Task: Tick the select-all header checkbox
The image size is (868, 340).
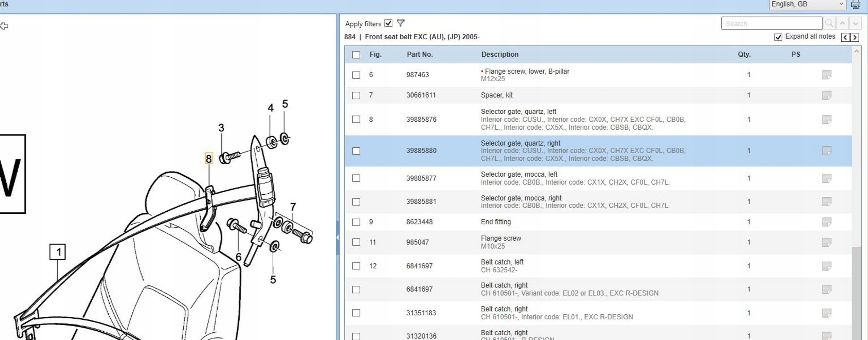Action: pos(356,55)
